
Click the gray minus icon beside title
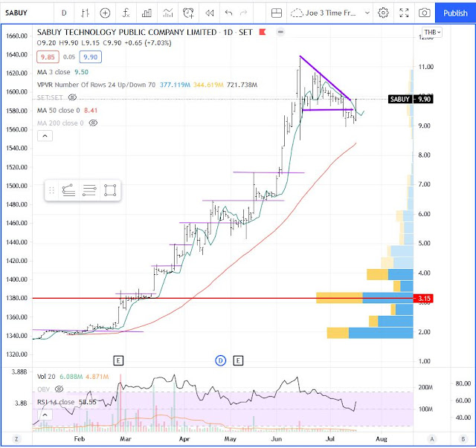280,32
